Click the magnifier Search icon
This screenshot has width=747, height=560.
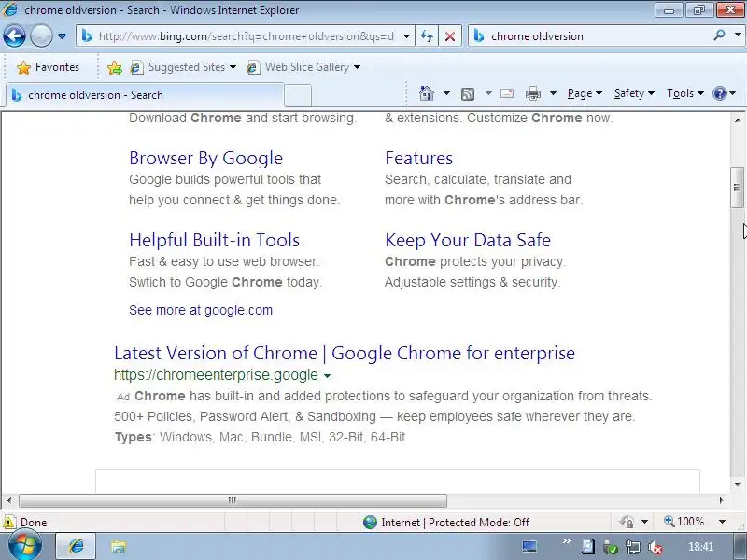click(x=719, y=35)
